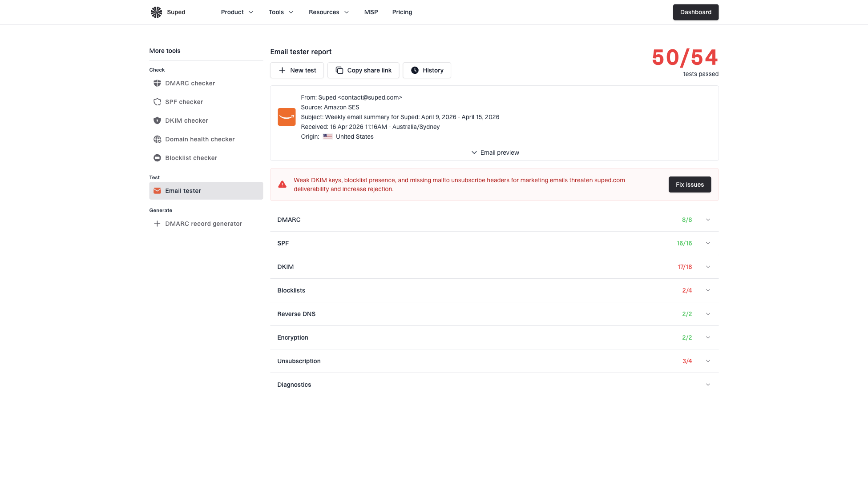
Task: Click the clock icon in History
Action: pos(415,70)
